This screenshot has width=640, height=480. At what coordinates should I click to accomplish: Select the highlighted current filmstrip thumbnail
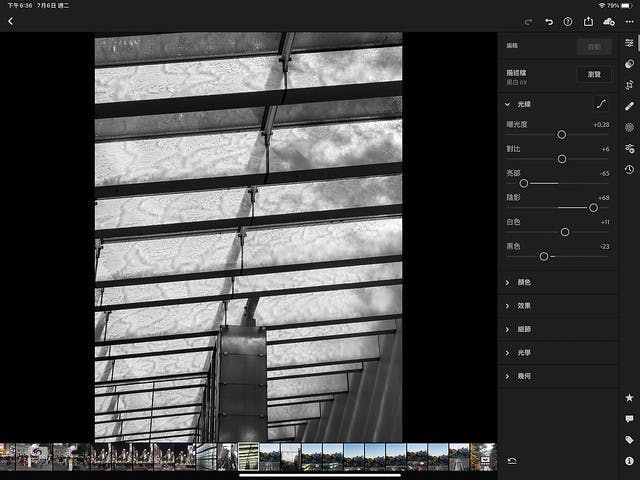point(249,457)
